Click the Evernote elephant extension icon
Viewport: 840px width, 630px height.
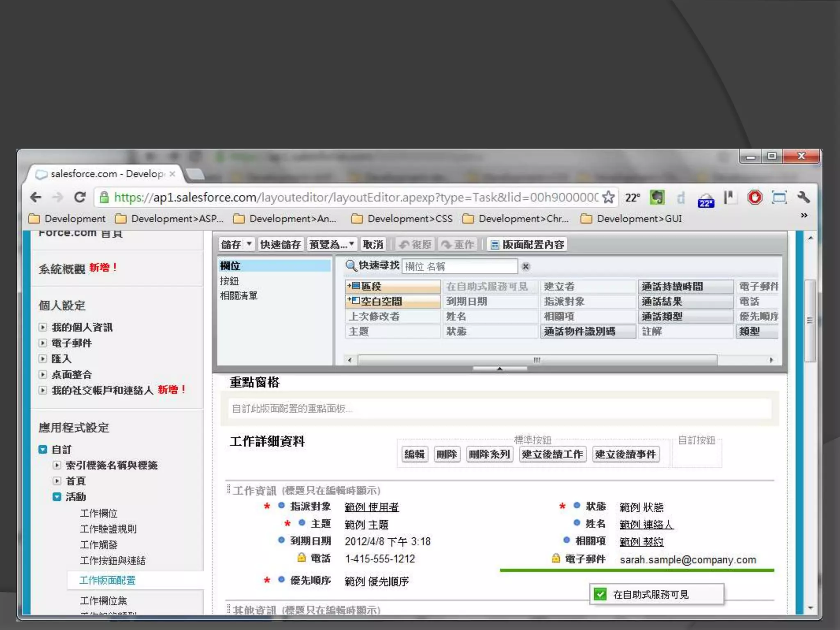click(x=657, y=197)
